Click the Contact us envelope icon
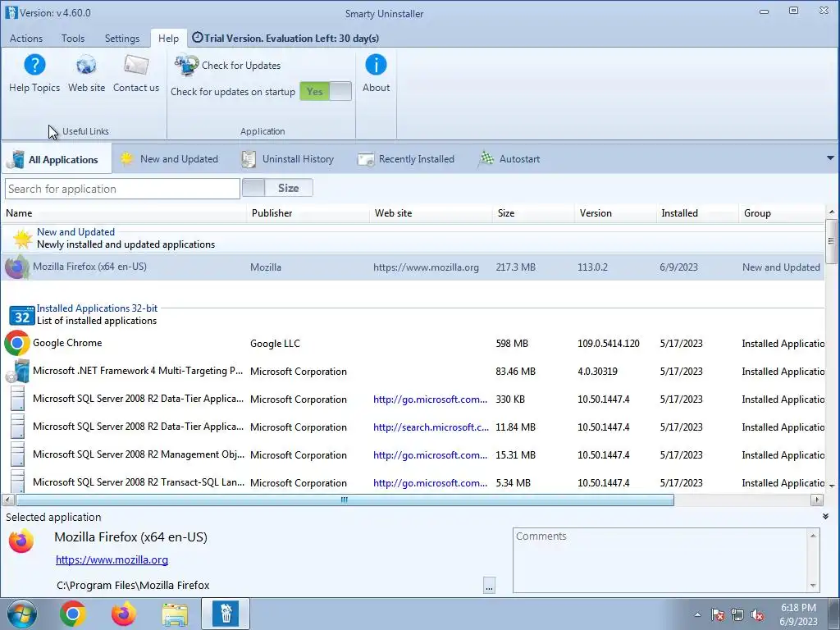This screenshot has width=840, height=630. (136, 66)
